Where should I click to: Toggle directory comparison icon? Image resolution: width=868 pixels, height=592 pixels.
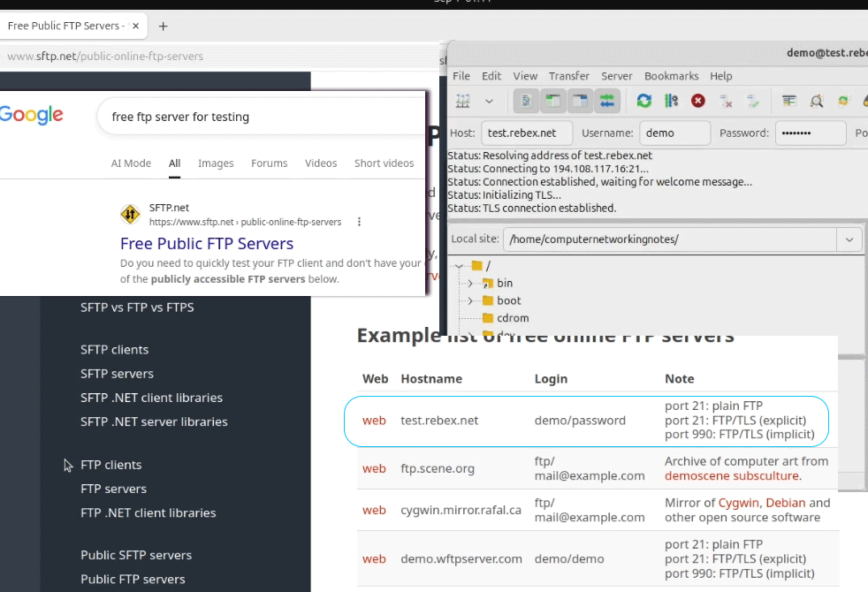(x=842, y=101)
